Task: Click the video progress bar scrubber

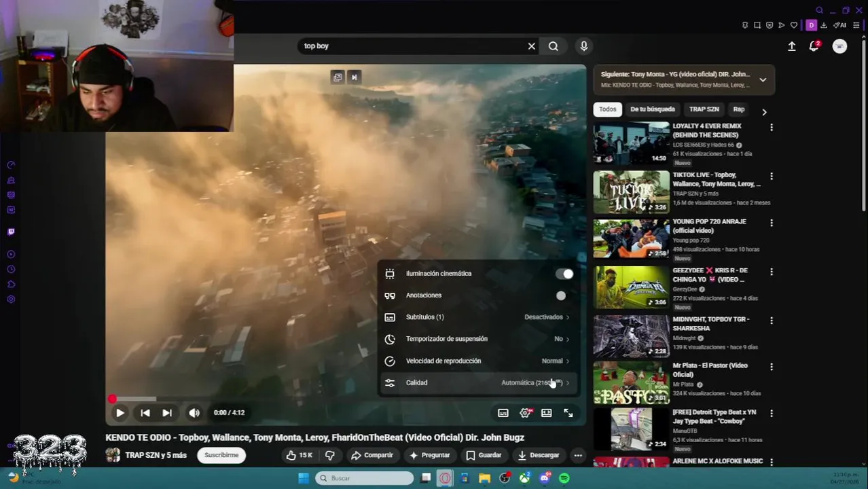Action: [112, 399]
